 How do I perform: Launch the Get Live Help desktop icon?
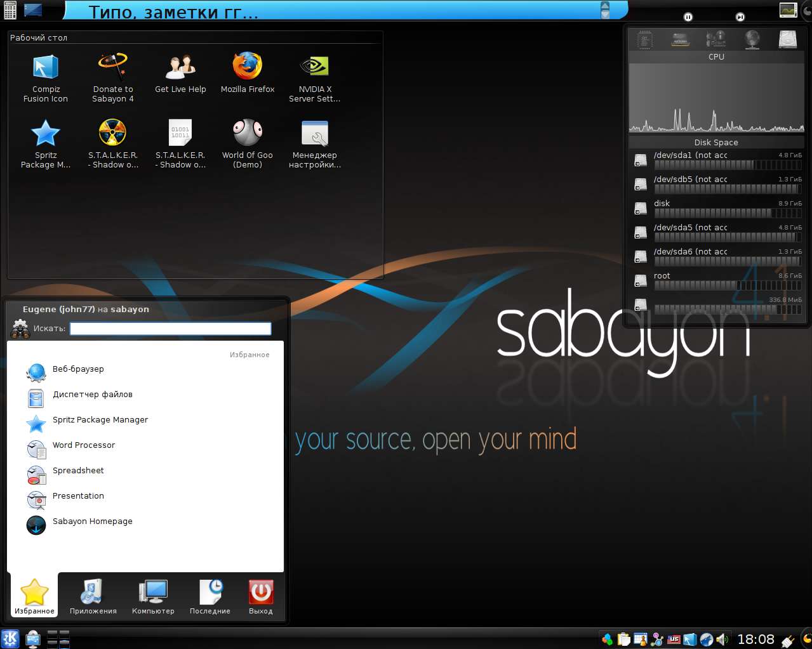coord(180,74)
